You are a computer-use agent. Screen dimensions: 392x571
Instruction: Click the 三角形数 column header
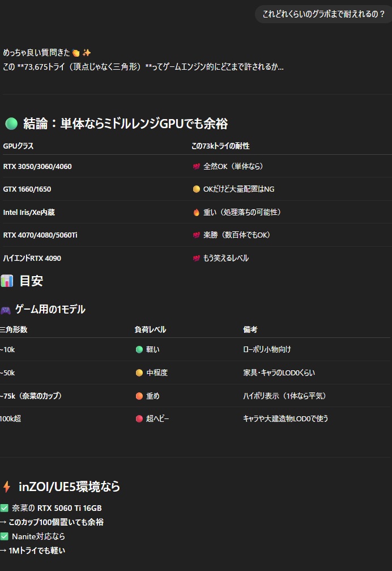click(x=14, y=329)
